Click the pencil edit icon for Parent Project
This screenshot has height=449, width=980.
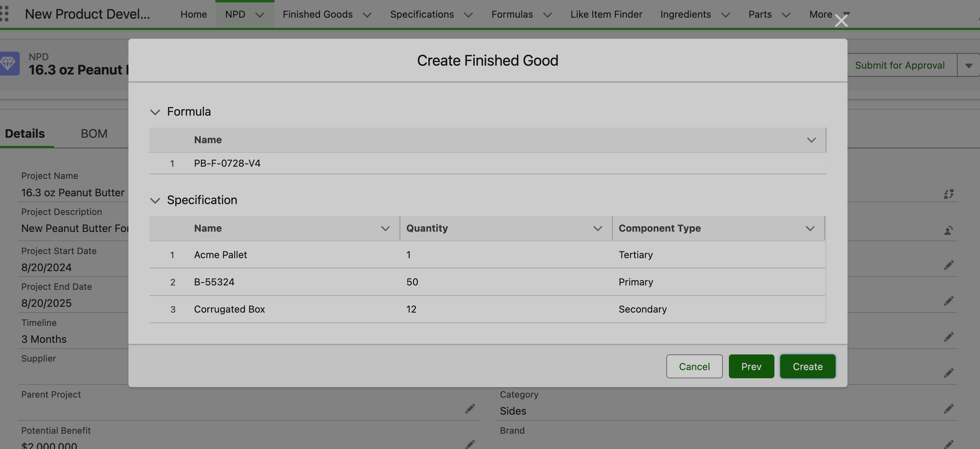pos(470,409)
